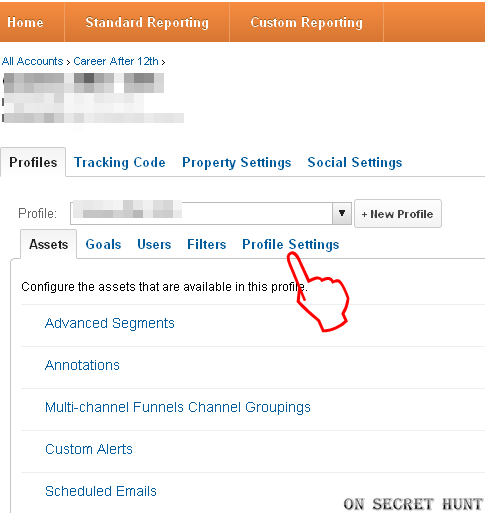Open Multi-channel Funnels Channel Groupings link
The image size is (485, 513).
[178, 407]
